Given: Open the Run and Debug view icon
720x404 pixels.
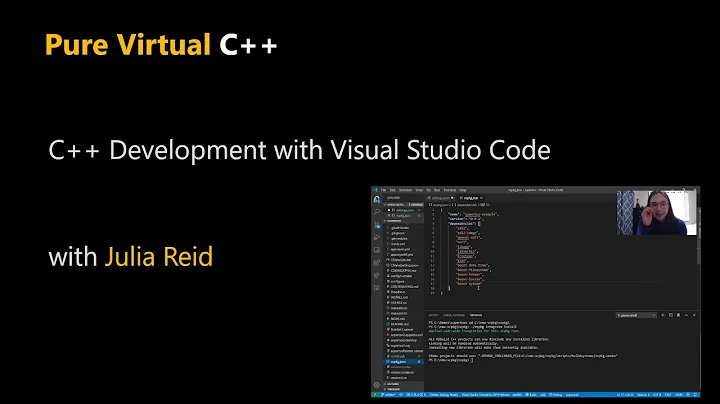Looking at the screenshot, I should [377, 237].
